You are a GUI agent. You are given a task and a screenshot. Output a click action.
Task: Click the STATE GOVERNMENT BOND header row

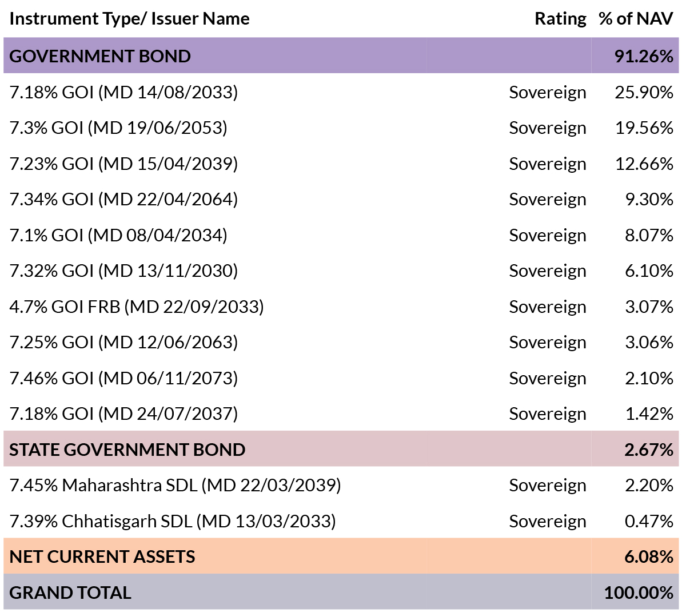pyautogui.click(x=341, y=449)
